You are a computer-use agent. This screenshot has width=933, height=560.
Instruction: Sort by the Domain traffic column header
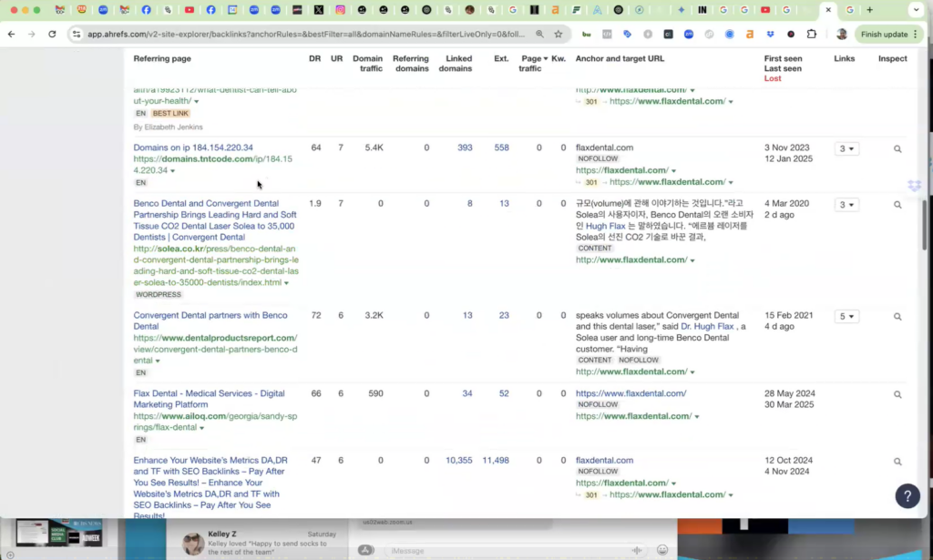tap(368, 64)
